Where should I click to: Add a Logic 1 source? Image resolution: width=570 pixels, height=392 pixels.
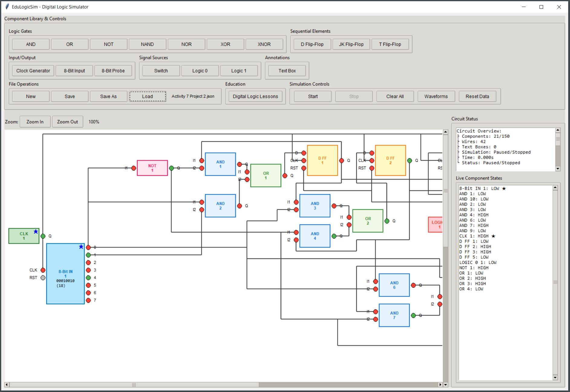click(239, 71)
